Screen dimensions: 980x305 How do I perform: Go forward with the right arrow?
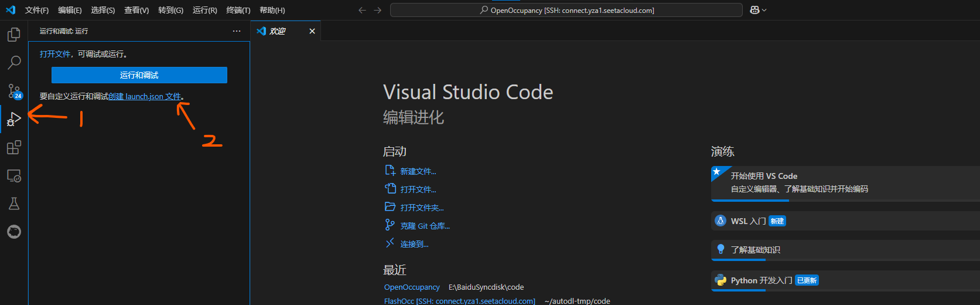[x=378, y=10]
